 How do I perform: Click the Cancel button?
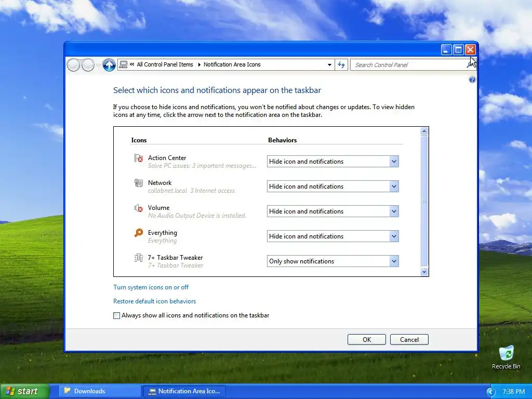pyautogui.click(x=409, y=340)
